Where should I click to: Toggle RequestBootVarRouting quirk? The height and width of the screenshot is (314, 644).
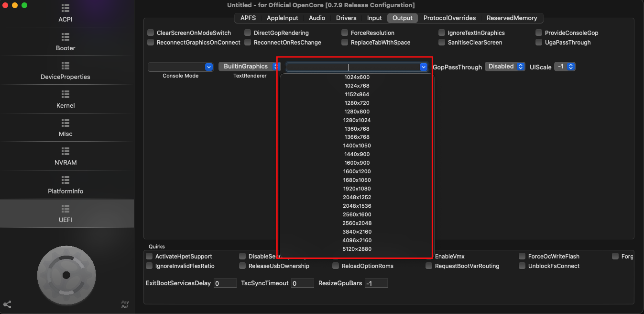(x=429, y=266)
